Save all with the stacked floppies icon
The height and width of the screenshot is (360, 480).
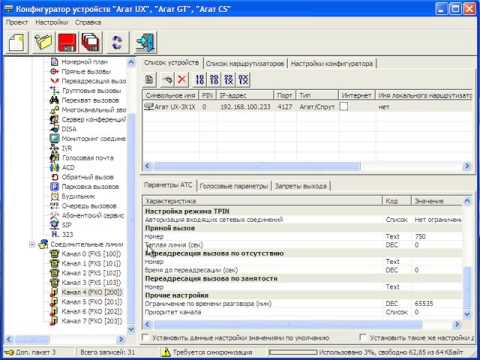(x=90, y=43)
